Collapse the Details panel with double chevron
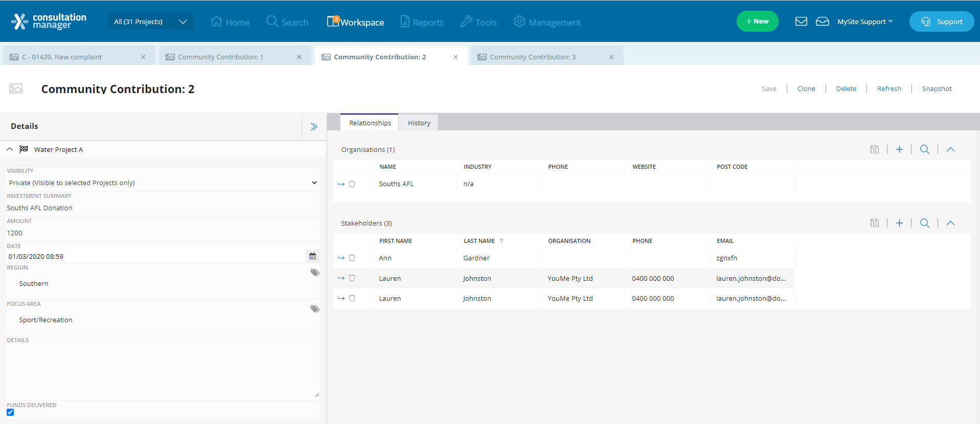 click(314, 126)
